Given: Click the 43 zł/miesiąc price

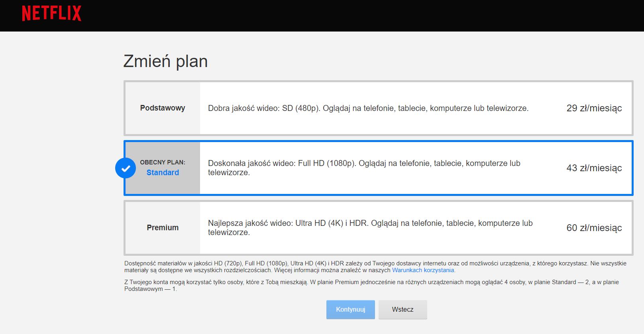Looking at the screenshot, I should (x=594, y=168).
